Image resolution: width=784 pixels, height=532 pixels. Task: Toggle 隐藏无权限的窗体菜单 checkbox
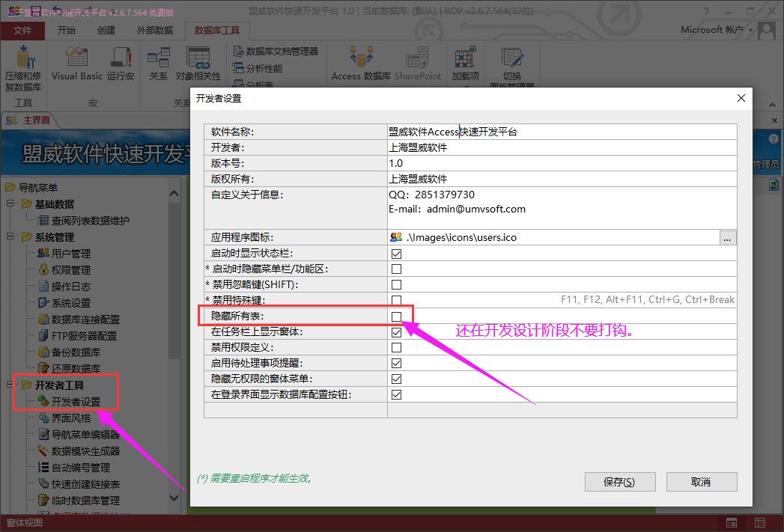397,379
